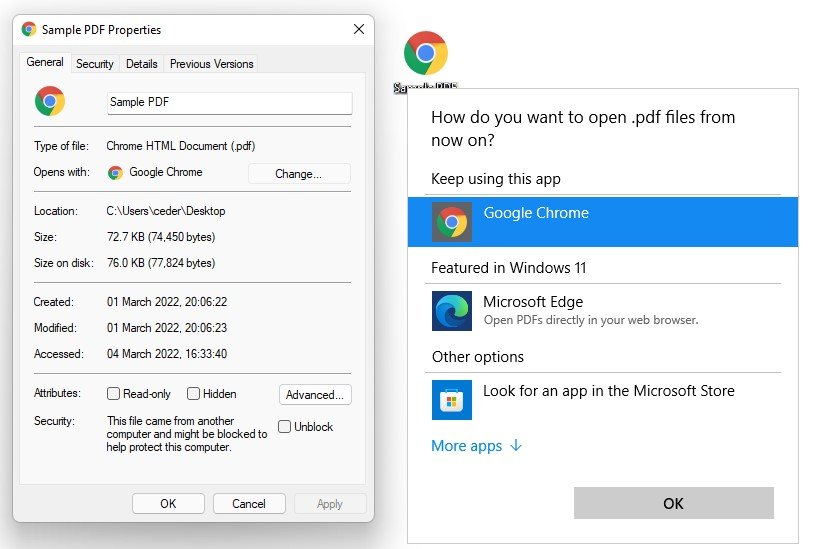The image size is (813, 549).
Task: Click the small Chrome icon next to Opens with
Action: click(x=115, y=173)
